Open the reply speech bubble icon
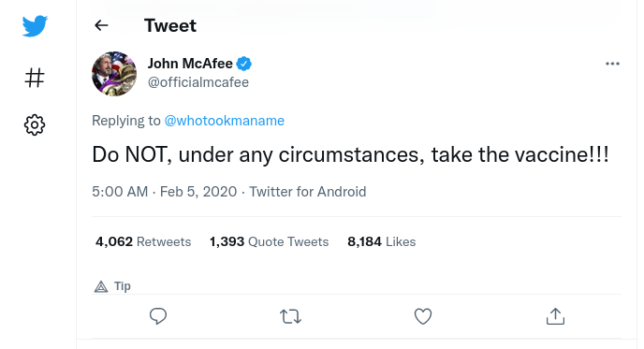Screen dimensions: 644x349 (157, 316)
